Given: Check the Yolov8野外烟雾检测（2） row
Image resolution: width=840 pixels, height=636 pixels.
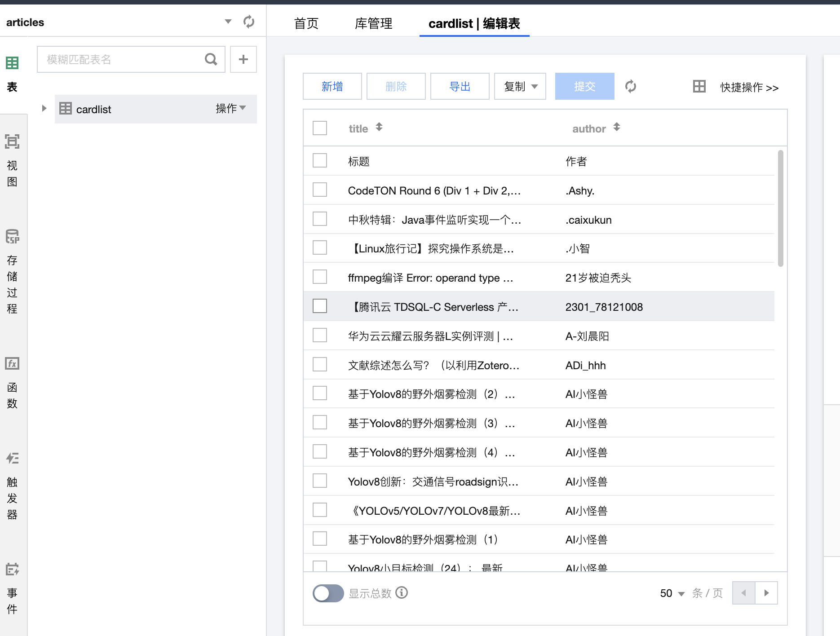Looking at the screenshot, I should 320,393.
